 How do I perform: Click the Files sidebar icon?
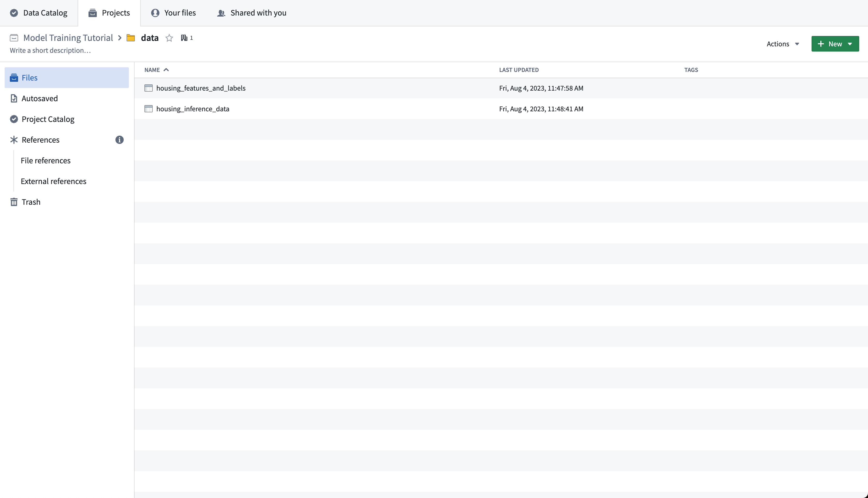tap(14, 78)
